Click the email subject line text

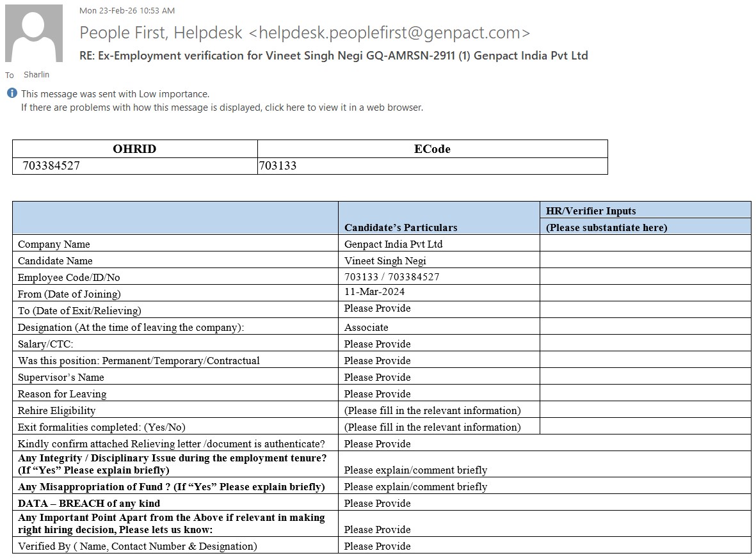(334, 56)
